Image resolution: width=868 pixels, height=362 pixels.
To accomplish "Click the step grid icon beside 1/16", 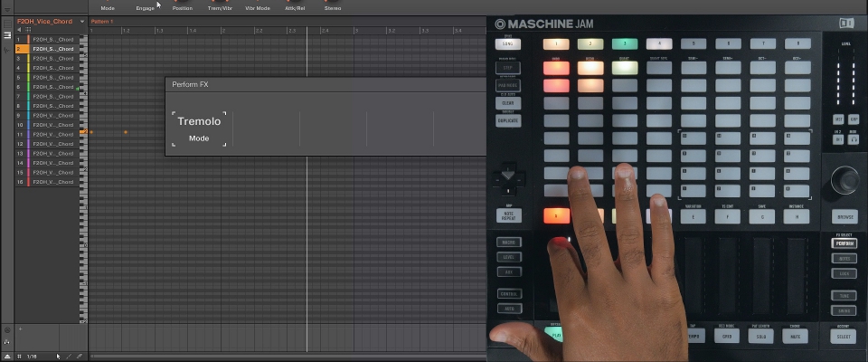I will [19, 357].
